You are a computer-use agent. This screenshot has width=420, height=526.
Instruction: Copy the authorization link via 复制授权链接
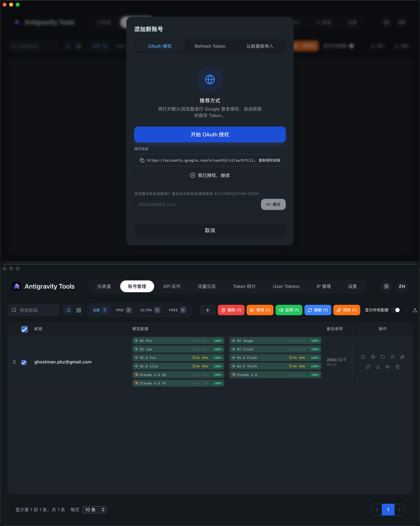[269, 160]
